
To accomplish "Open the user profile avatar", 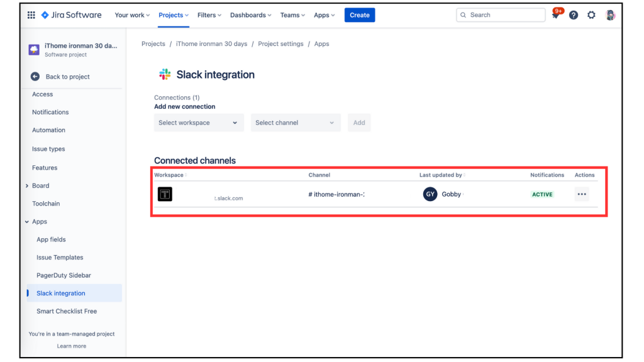I will [610, 15].
